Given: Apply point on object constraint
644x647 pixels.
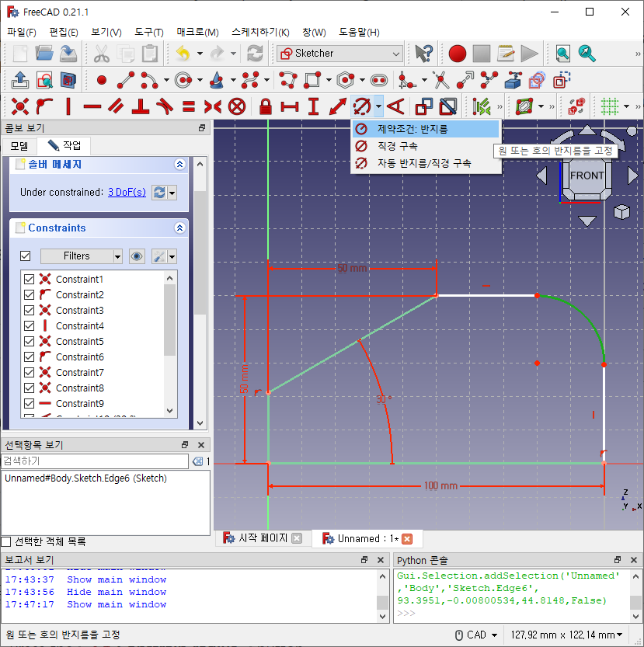Looking at the screenshot, I should click(44, 106).
